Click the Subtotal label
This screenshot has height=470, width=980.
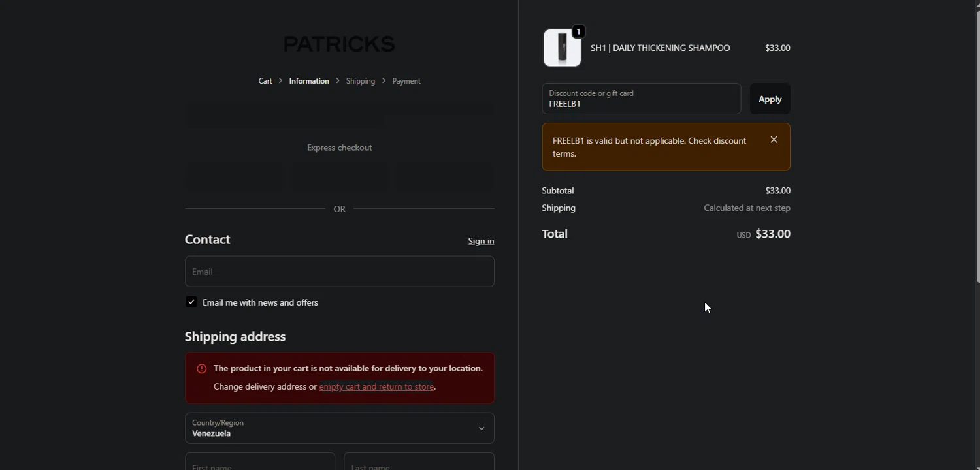pyautogui.click(x=558, y=191)
